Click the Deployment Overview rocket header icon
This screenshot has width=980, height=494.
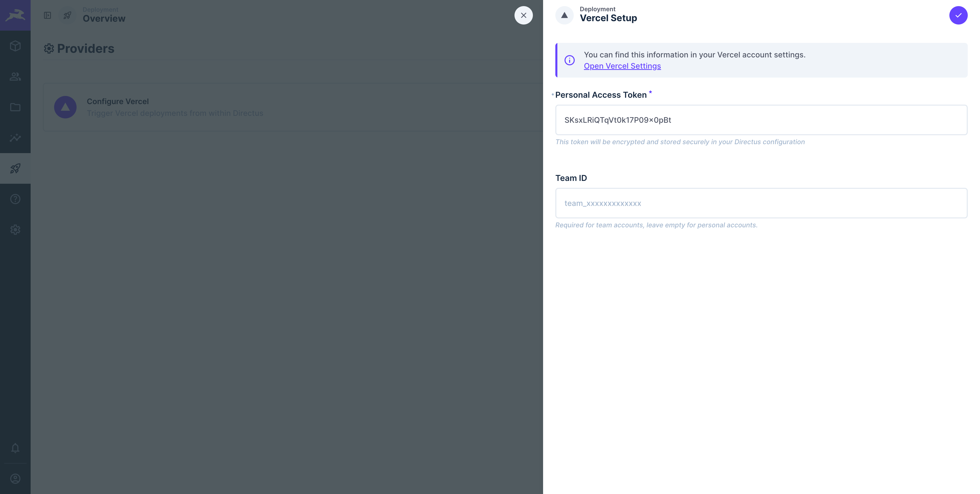[67, 15]
